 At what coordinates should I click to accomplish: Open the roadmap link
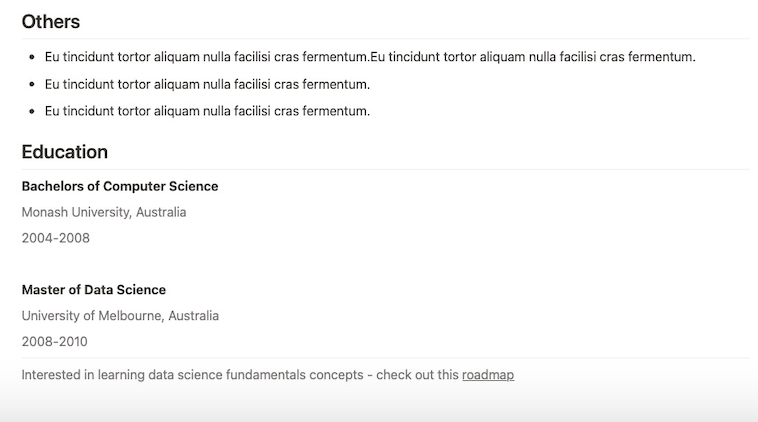(488, 375)
